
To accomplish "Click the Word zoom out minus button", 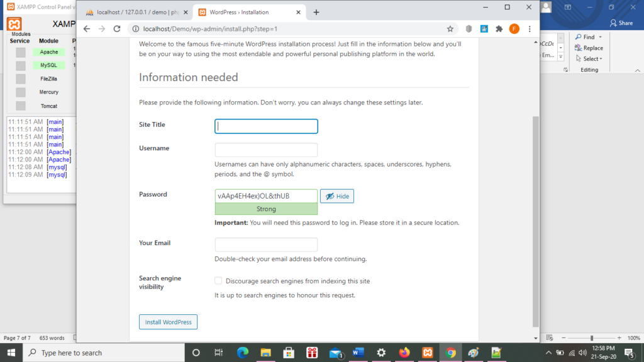I will click(563, 337).
